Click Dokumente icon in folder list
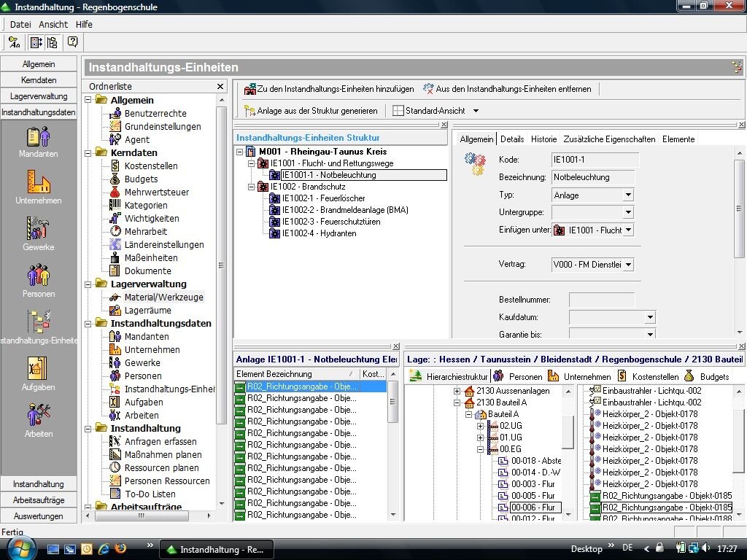Image resolution: width=747 pixels, height=560 pixels. [115, 271]
